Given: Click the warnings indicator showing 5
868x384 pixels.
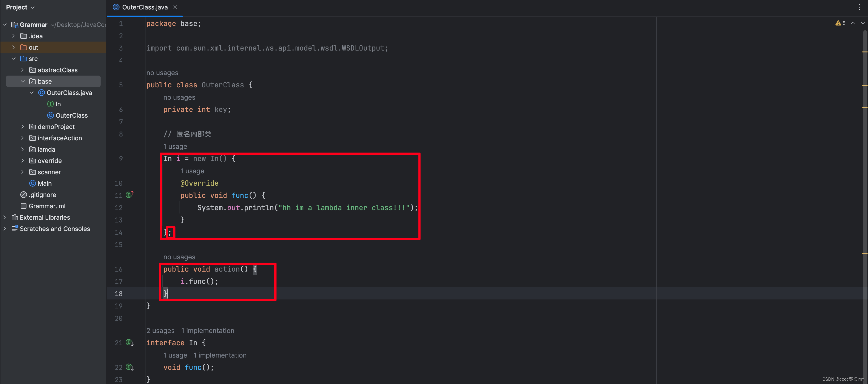Looking at the screenshot, I should click(x=840, y=23).
